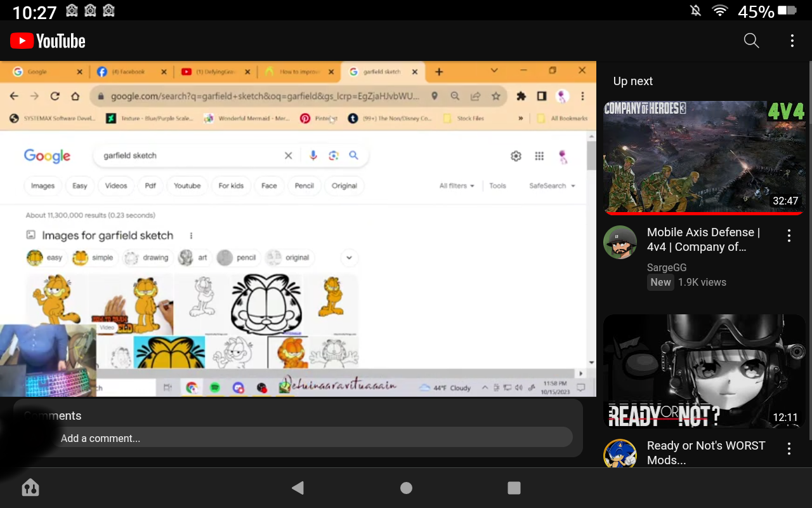The image size is (812, 508).
Task: Click the 44°F Cloudy weather widget
Action: [445, 387]
